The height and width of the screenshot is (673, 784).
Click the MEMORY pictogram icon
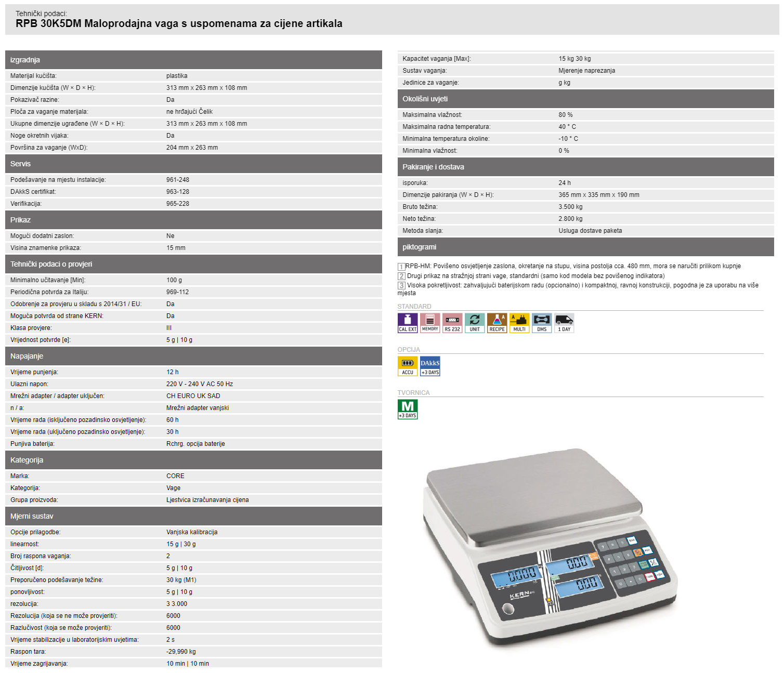(430, 323)
